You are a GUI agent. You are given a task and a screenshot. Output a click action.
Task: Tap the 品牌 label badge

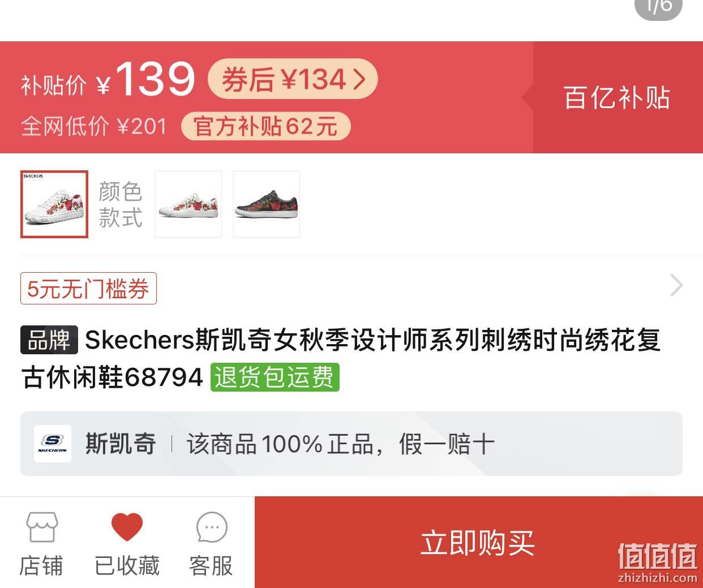[49, 340]
